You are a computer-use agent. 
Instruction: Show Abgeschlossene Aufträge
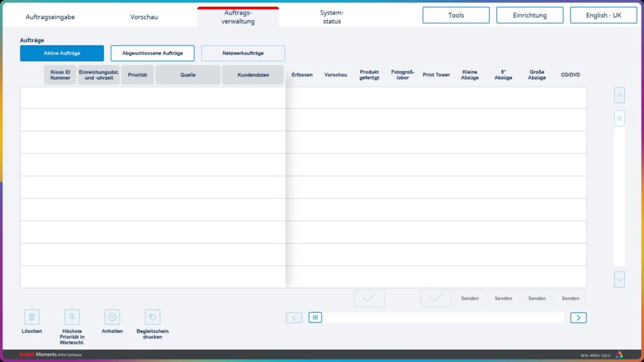pyautogui.click(x=152, y=53)
